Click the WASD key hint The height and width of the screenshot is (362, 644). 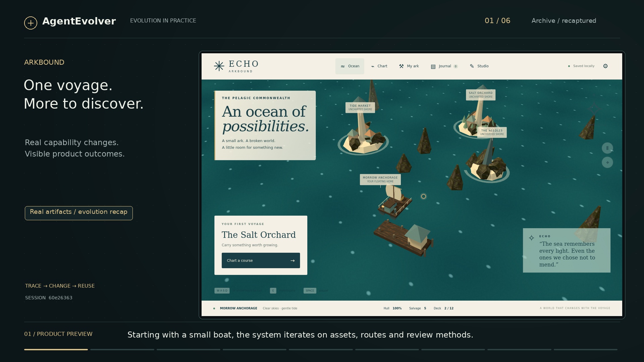pyautogui.click(x=222, y=291)
